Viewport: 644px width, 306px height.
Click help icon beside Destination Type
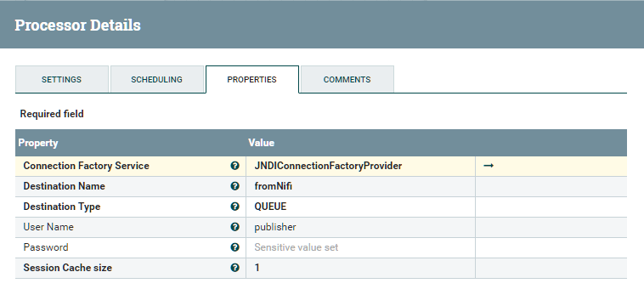235,207
